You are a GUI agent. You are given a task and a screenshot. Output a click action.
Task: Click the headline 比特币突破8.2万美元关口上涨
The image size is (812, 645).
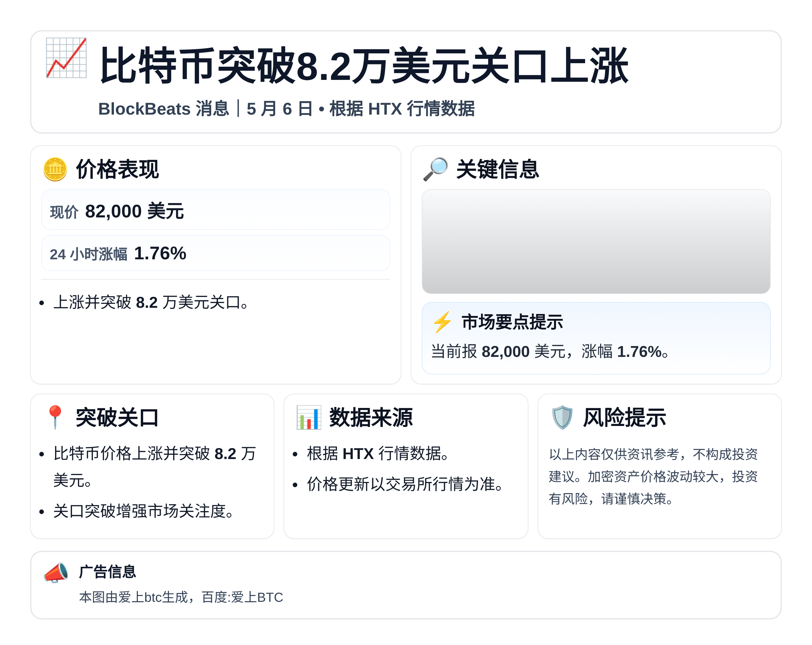coord(363,65)
